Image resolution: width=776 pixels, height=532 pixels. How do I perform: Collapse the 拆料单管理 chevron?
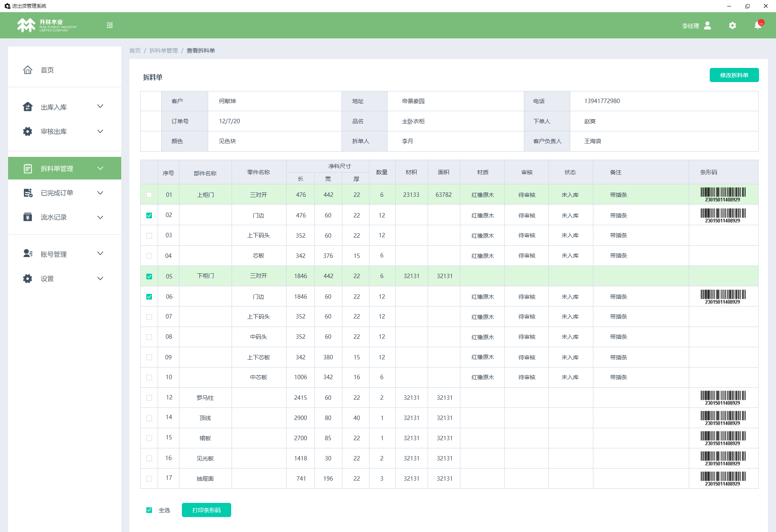[x=100, y=168]
